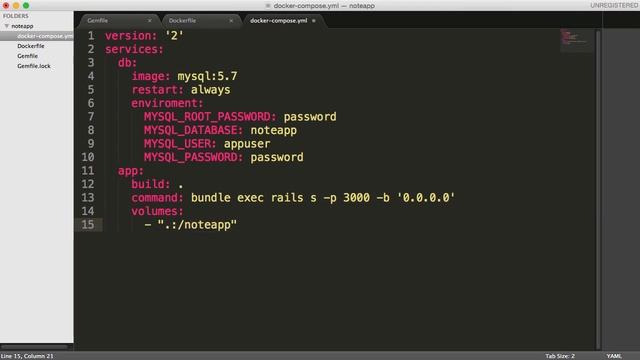The height and width of the screenshot is (360, 640).
Task: Click the 'app:' key on line 11
Action: [131, 170]
